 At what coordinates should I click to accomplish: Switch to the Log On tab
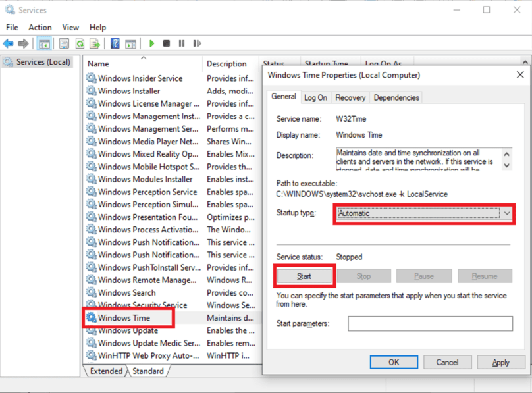pyautogui.click(x=316, y=97)
